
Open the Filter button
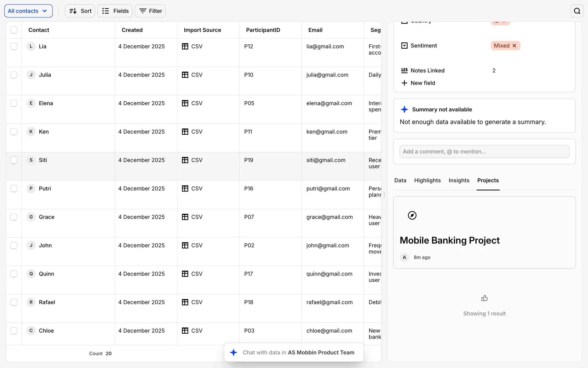coord(150,11)
